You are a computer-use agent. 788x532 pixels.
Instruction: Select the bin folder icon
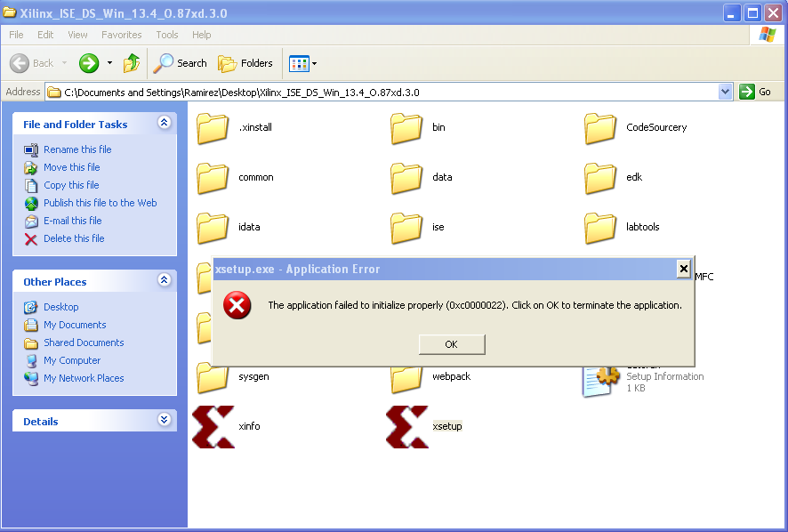(406, 128)
